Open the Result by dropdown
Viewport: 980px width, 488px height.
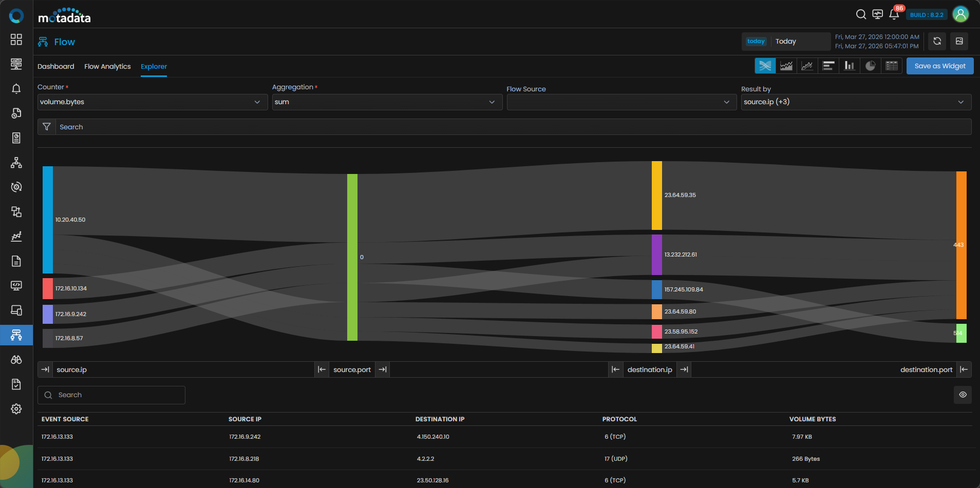pos(856,102)
